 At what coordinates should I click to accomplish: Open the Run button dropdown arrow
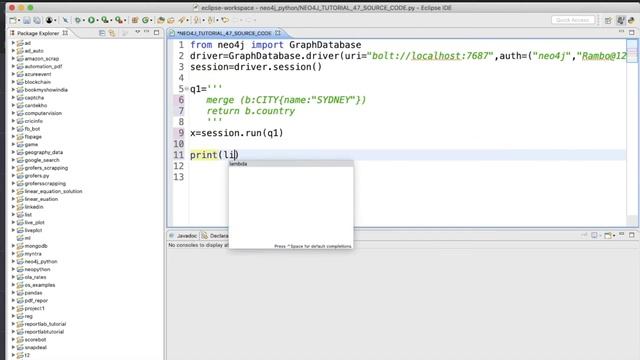tap(97, 20)
